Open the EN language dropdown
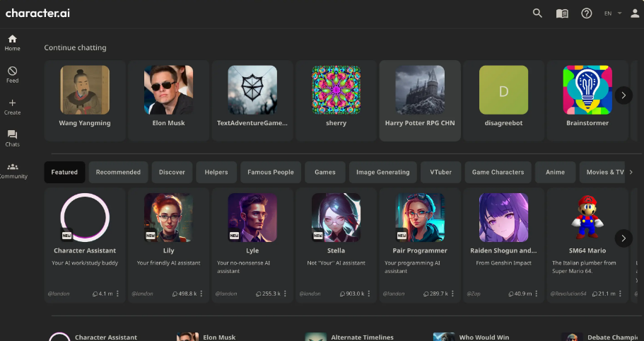Viewport: 644px width, 341px height. [613, 13]
